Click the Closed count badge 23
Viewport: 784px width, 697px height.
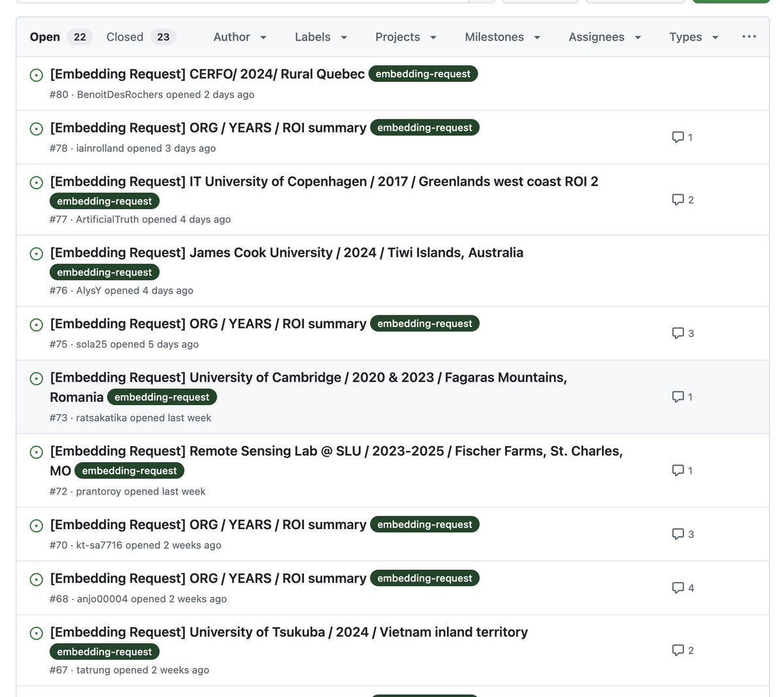tap(163, 37)
